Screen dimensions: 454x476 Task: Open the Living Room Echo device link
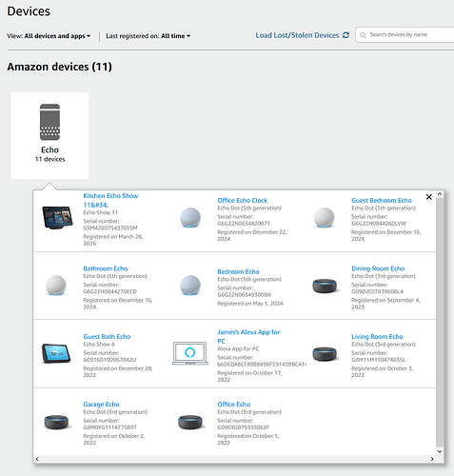coord(377,336)
